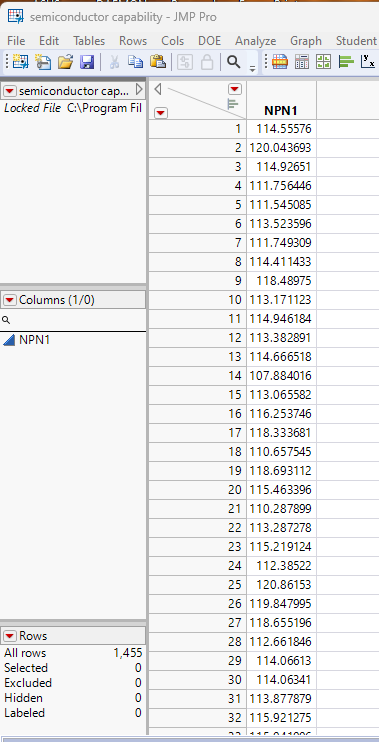Open the Tables menu

click(89, 41)
